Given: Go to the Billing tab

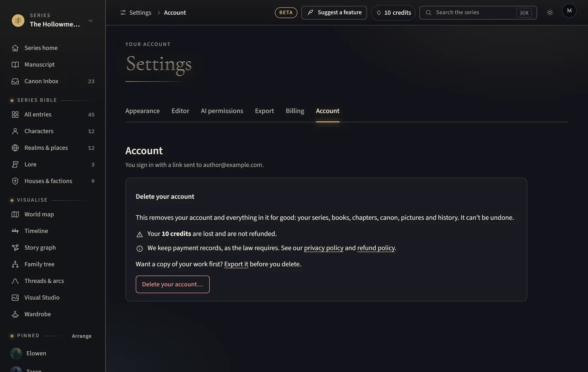Looking at the screenshot, I should (x=295, y=111).
